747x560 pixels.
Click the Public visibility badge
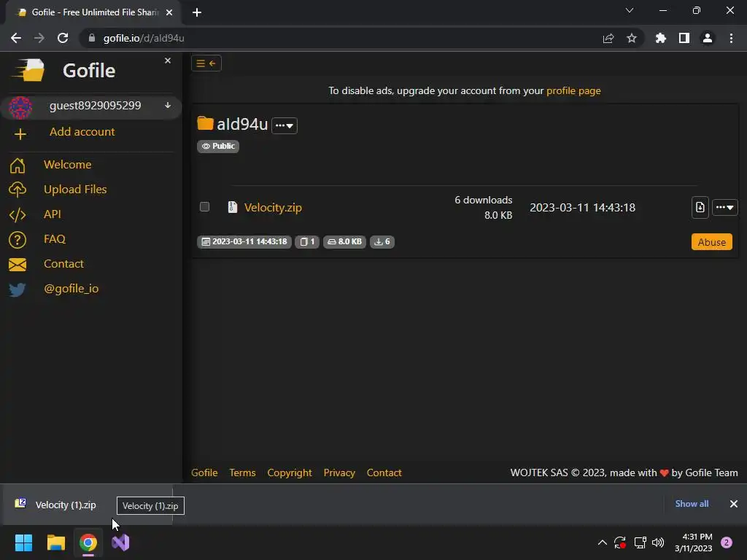[218, 146]
